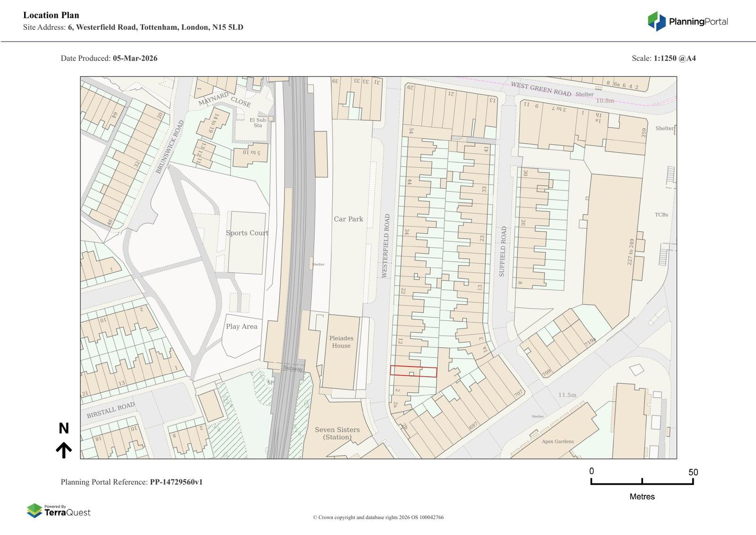Click the 0–50 metres scale bar

pyautogui.click(x=642, y=482)
